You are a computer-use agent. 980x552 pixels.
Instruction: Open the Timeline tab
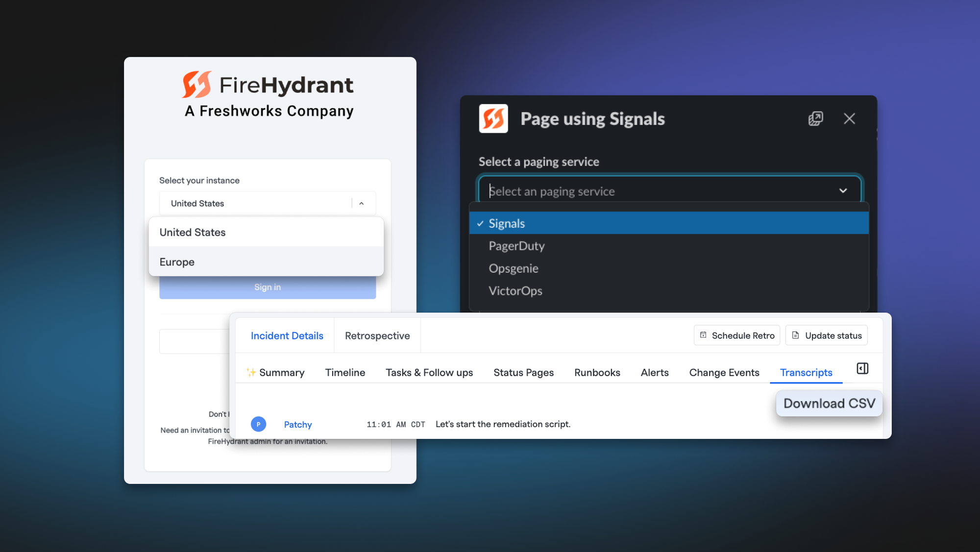tap(345, 373)
